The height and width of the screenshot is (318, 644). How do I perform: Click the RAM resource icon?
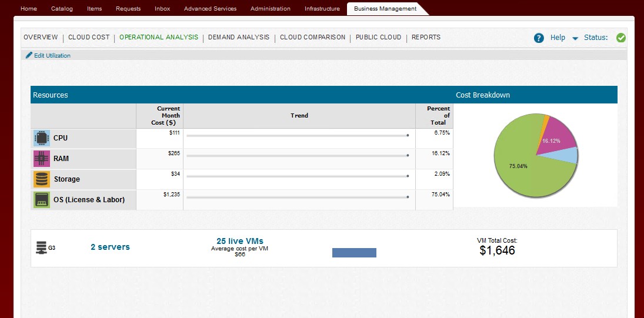click(42, 159)
